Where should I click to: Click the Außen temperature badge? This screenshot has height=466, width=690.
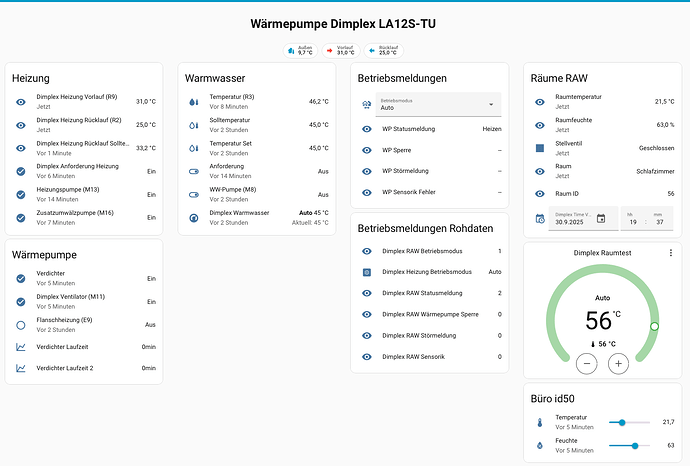pyautogui.click(x=300, y=51)
